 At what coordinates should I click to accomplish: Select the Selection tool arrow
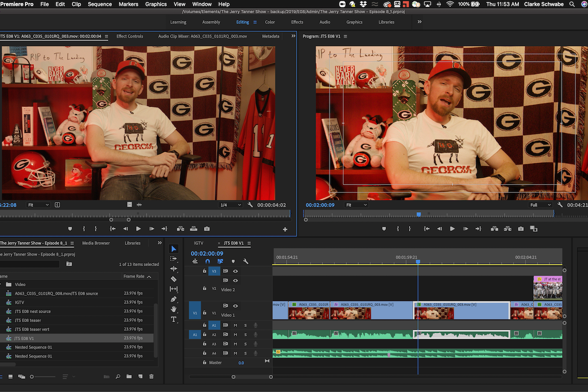point(173,249)
